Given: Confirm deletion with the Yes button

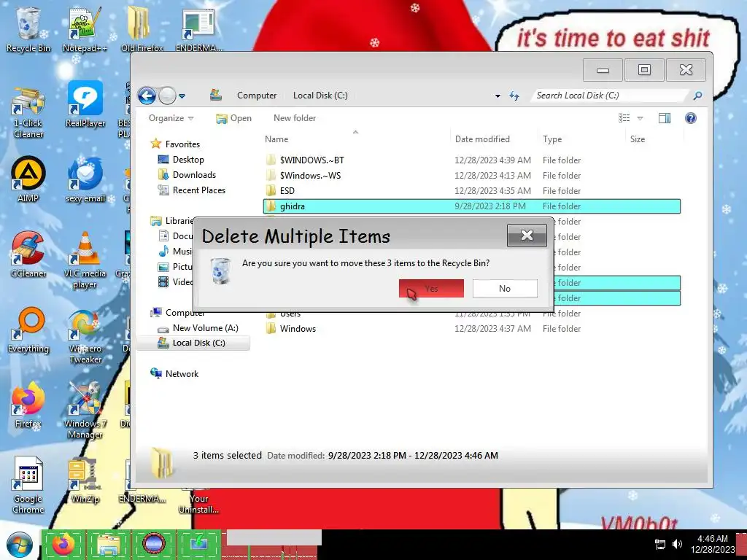Looking at the screenshot, I should [431, 288].
